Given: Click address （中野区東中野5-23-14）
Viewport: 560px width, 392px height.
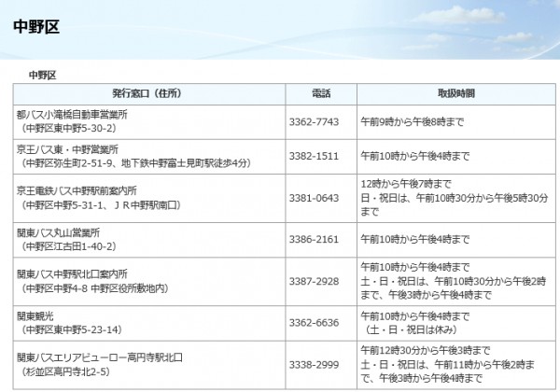Looking at the screenshot, I should [72, 329].
